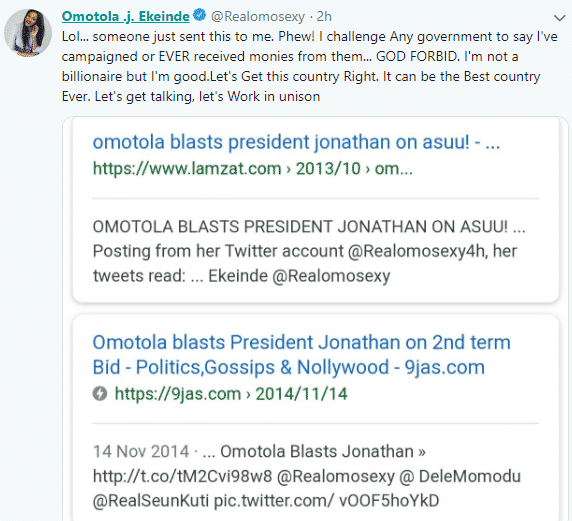Click the pic.twitter.com snippet text
This screenshot has height=521, width=572.
326,501
